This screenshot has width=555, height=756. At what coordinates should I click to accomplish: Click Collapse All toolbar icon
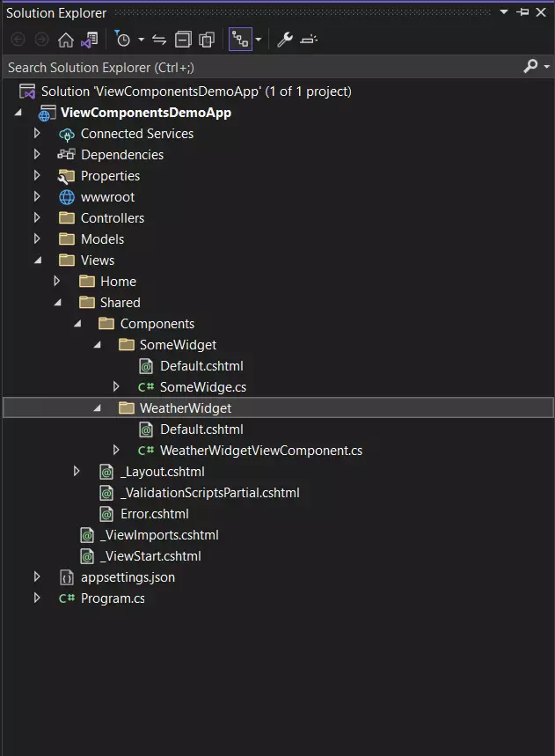(183, 40)
